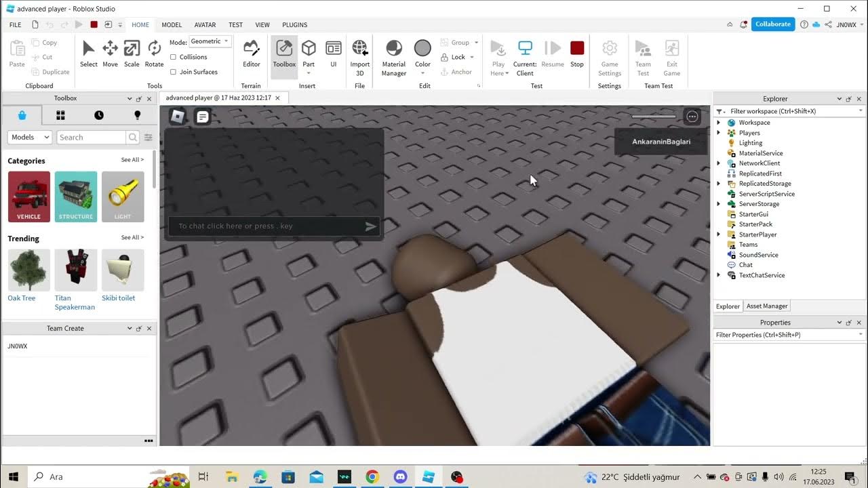The image size is (868, 488).
Task: Switch to the MODEL ribbon tab
Action: [x=172, y=25]
